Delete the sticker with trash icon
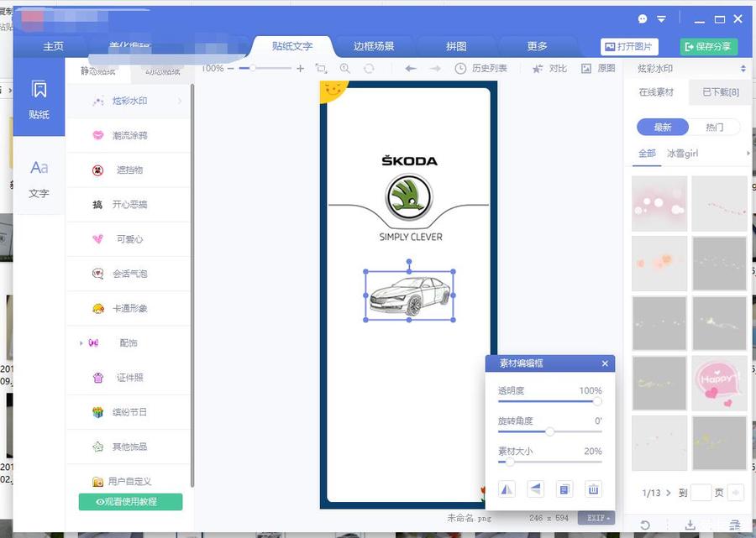The image size is (756, 538). pyautogui.click(x=593, y=489)
